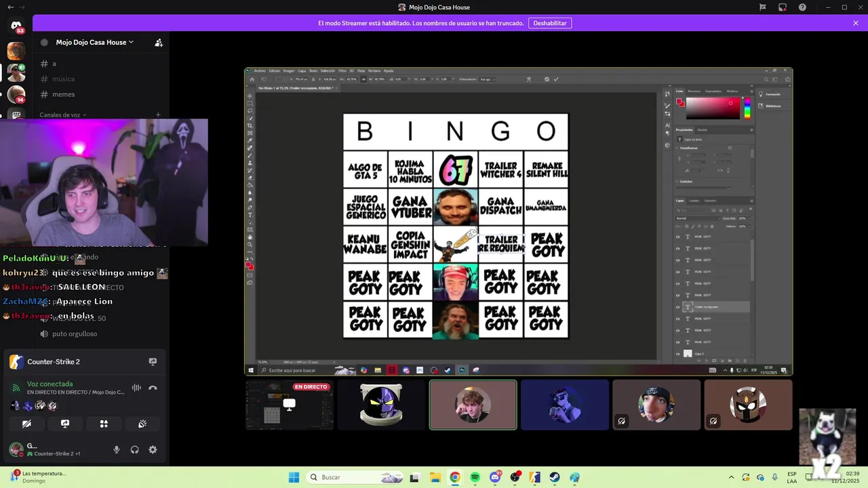Open the Windows Start button
Viewport: 868px width, 488px height.
point(294,477)
